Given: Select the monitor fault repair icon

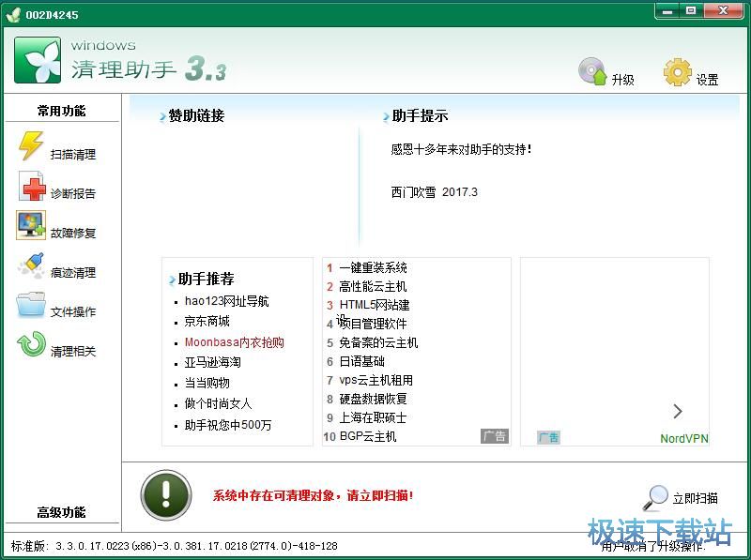Looking at the screenshot, I should pyautogui.click(x=31, y=225).
